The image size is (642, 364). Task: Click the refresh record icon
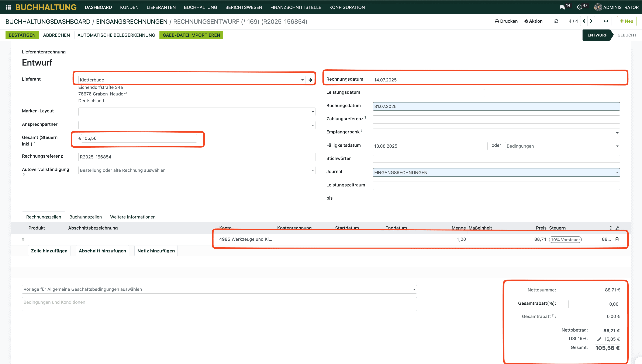pos(556,21)
